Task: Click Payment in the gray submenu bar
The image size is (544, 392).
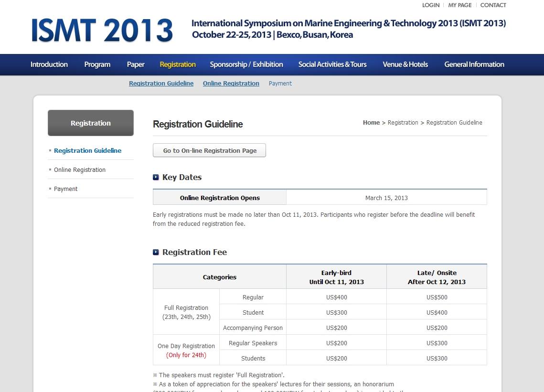Action: [280, 83]
